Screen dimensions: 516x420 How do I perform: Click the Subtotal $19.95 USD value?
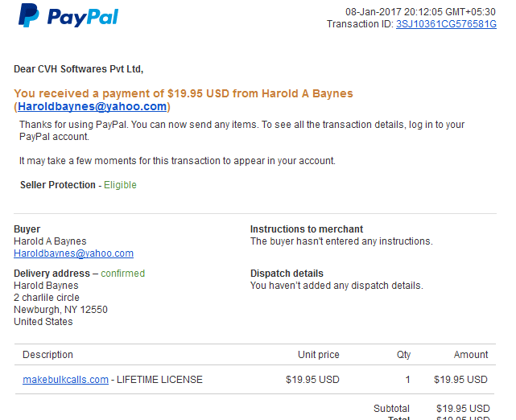463,409
